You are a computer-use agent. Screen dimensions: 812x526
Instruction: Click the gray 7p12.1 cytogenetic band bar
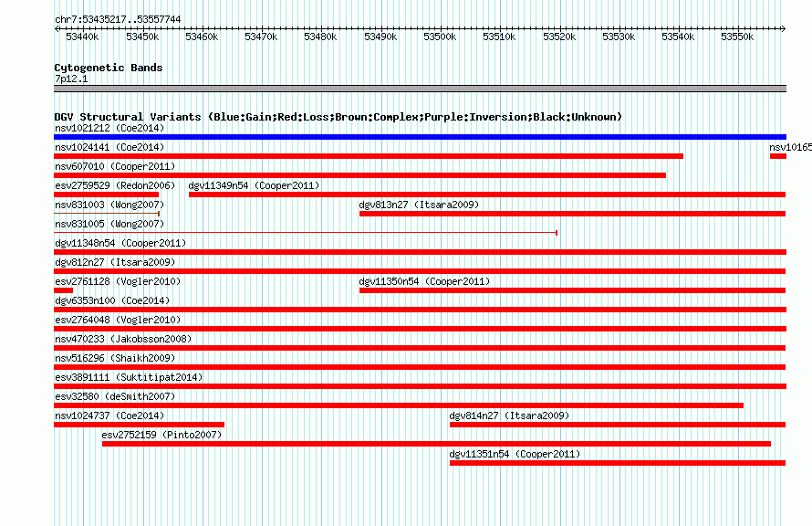[x=420, y=89]
